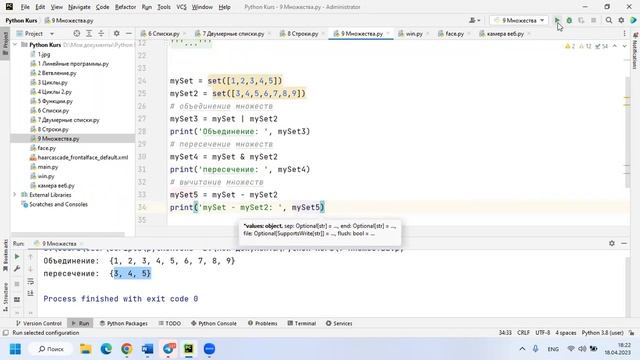Stop process in Run panel sidebar
The height and width of the screenshot is (360, 640).
[17, 284]
